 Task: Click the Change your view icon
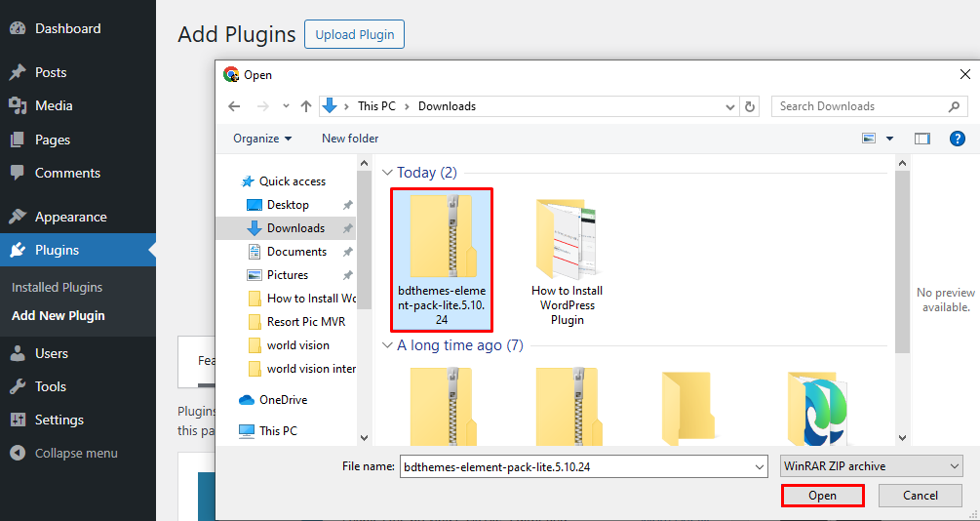tap(869, 139)
